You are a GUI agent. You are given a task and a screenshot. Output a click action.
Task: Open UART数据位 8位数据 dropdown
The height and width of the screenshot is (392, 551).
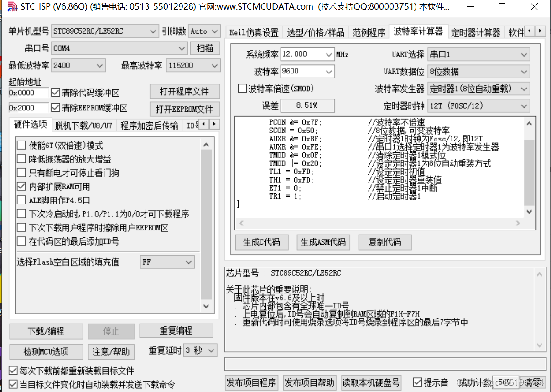[479, 72]
